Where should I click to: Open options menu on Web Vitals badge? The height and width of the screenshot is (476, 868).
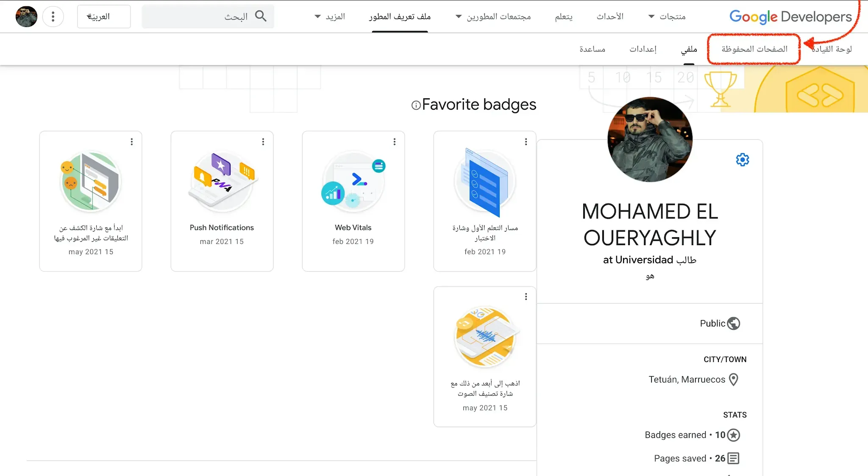coord(395,141)
